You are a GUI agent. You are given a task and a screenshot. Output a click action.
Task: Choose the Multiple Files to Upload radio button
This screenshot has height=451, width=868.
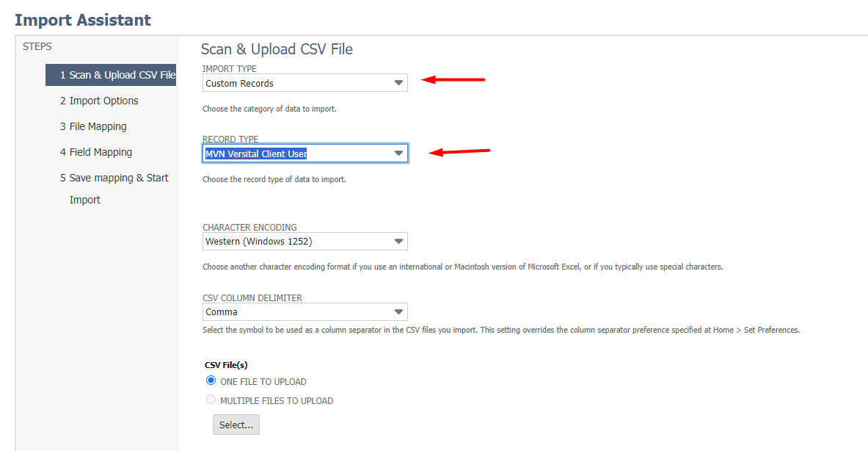pyautogui.click(x=211, y=400)
